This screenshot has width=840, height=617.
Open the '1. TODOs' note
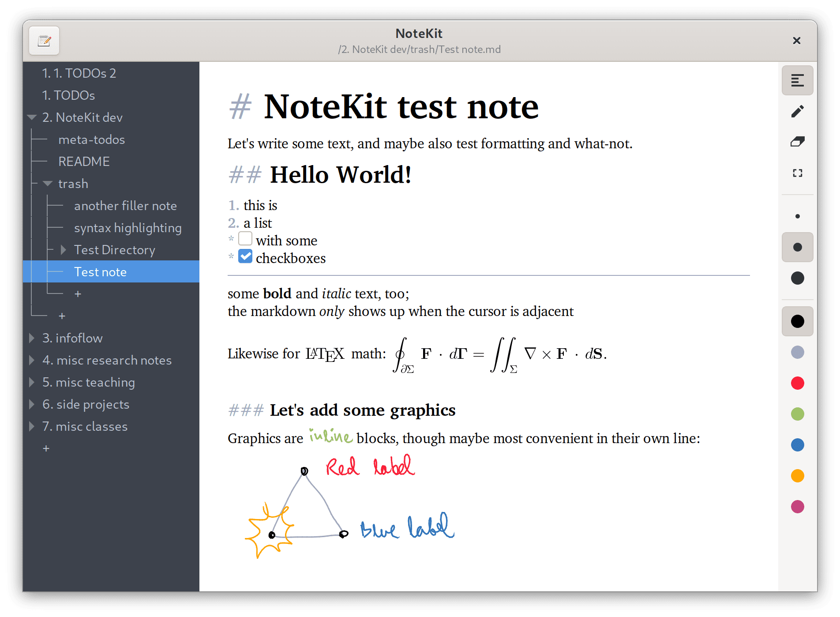(x=111, y=95)
